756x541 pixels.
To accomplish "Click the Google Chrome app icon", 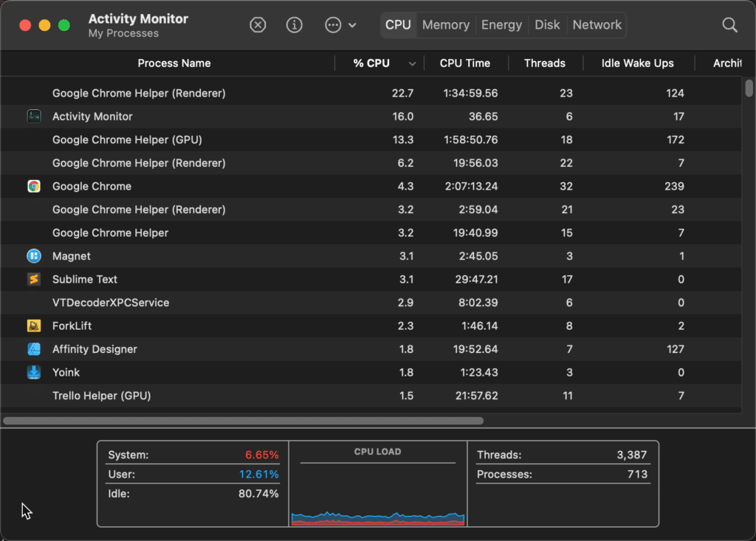I will coord(34,186).
